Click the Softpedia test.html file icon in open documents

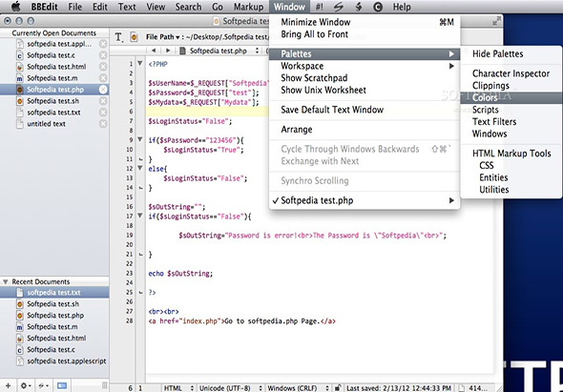tap(20, 67)
